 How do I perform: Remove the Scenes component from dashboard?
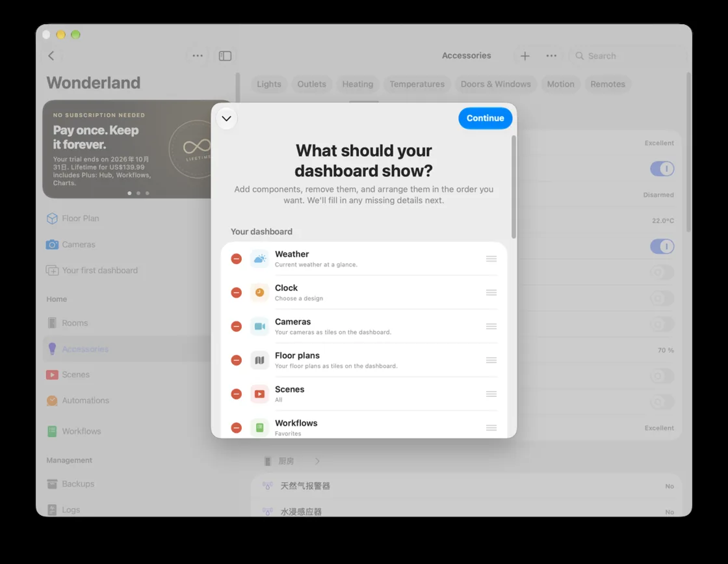[237, 394]
